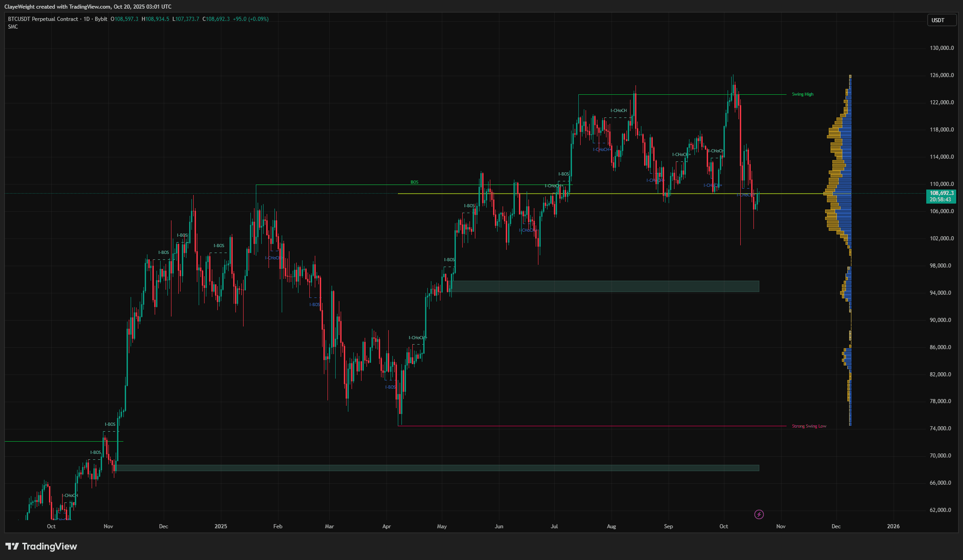Click the Bybit exchange name in legend

click(102, 19)
